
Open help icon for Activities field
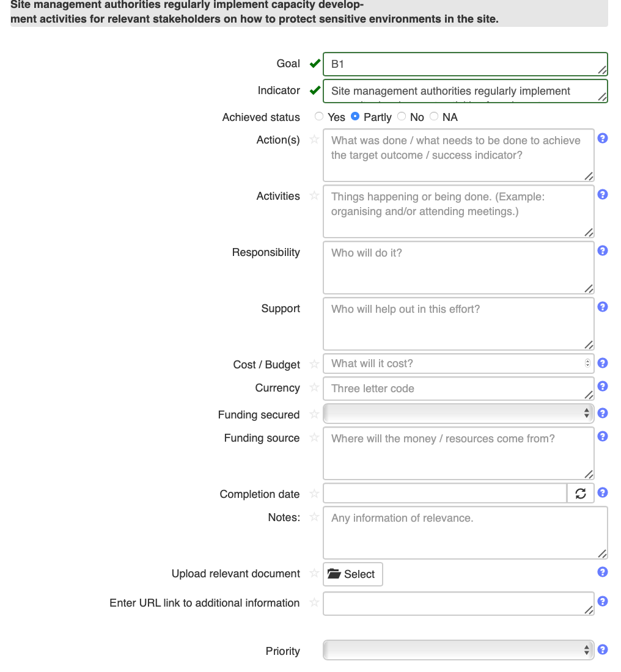tap(602, 194)
